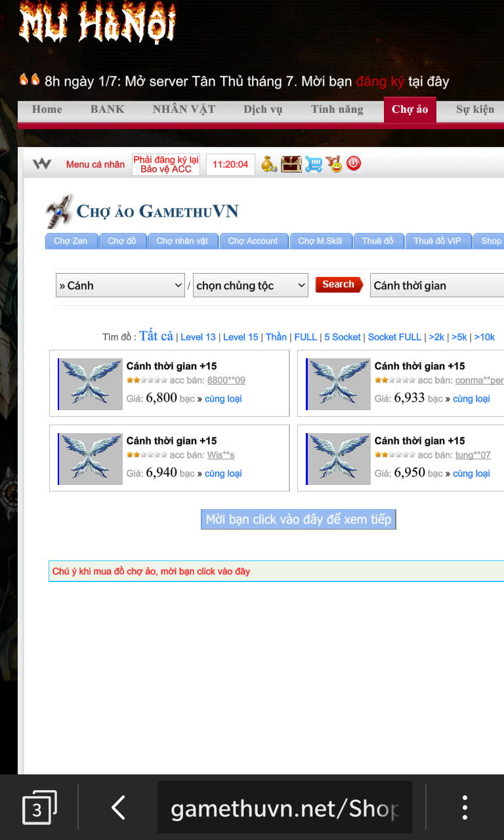
Task: Click the W logo icon in toolbar
Action: [x=42, y=164]
